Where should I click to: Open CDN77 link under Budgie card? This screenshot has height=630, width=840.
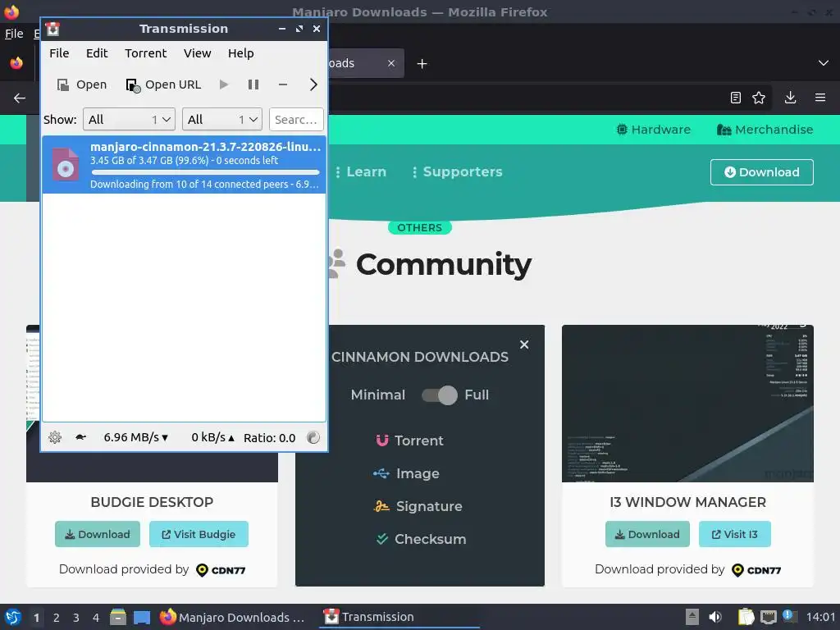click(x=221, y=570)
